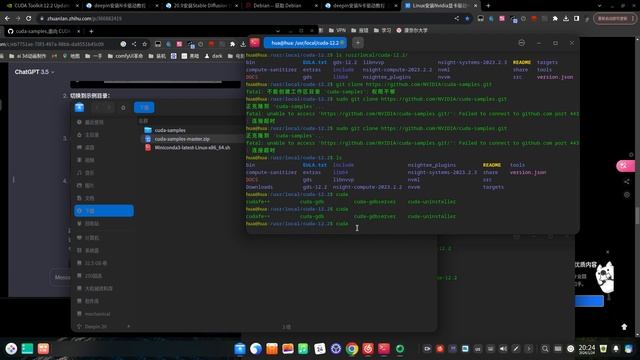The image size is (640, 360).
Task: Open the terminal icon on the dock
Action: point(384,349)
